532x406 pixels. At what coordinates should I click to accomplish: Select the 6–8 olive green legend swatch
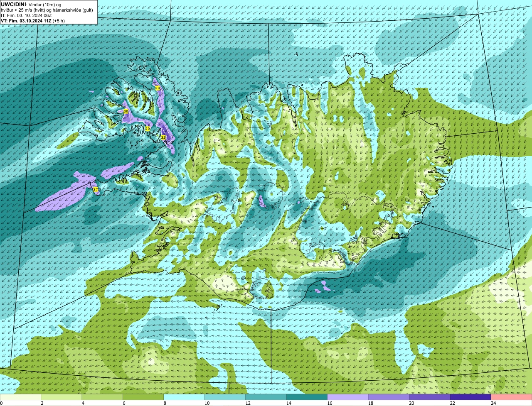click(143, 397)
